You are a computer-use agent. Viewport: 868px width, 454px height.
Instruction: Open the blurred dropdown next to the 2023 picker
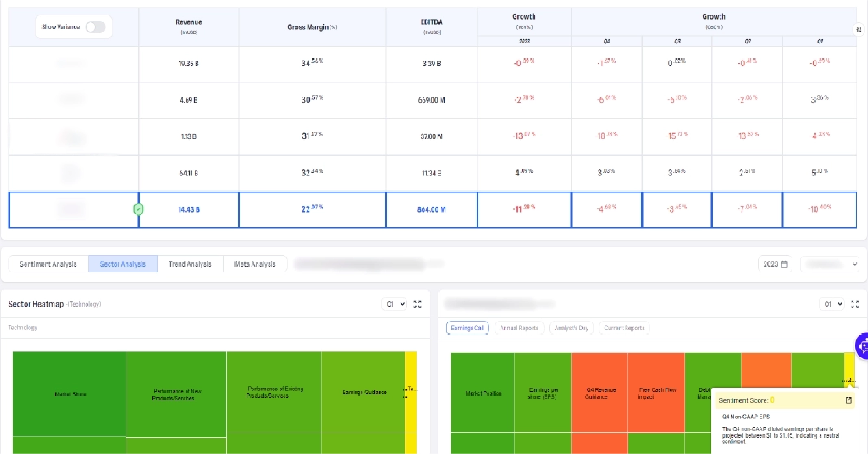[x=830, y=264]
